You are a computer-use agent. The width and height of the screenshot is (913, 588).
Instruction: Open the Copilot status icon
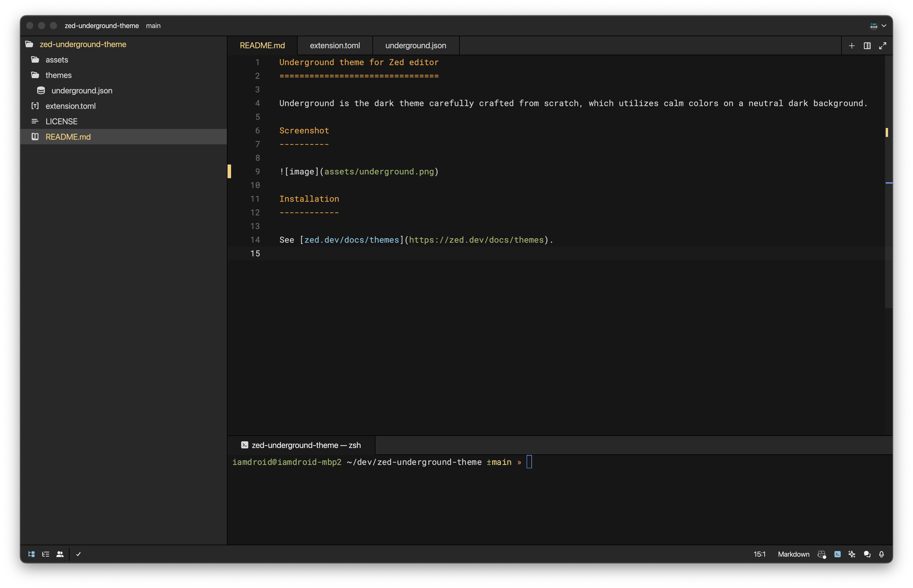(822, 554)
